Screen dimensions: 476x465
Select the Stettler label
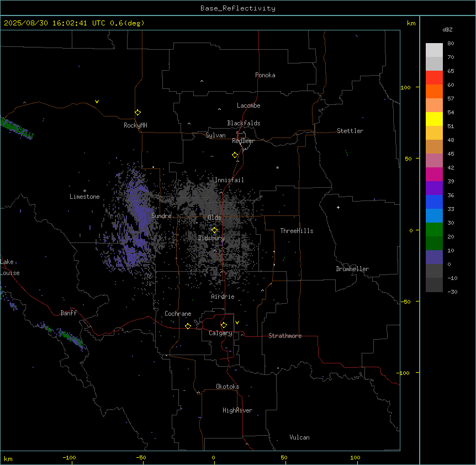tap(350, 131)
